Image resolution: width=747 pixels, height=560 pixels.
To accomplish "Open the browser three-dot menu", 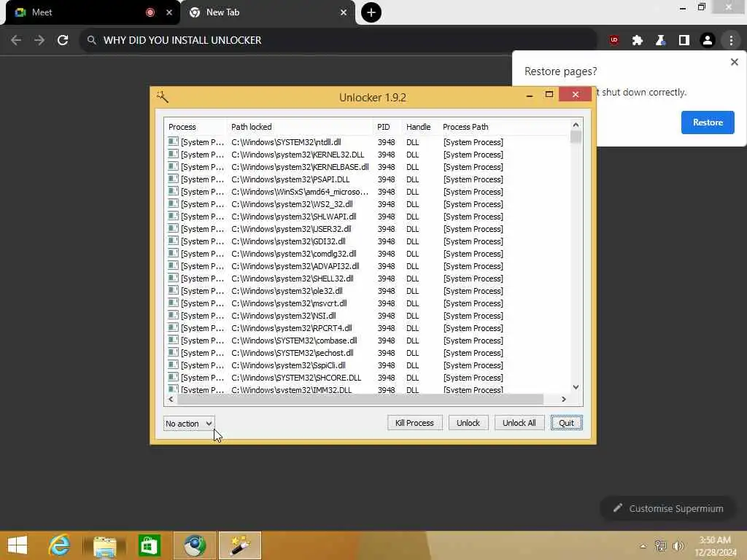I will click(731, 41).
